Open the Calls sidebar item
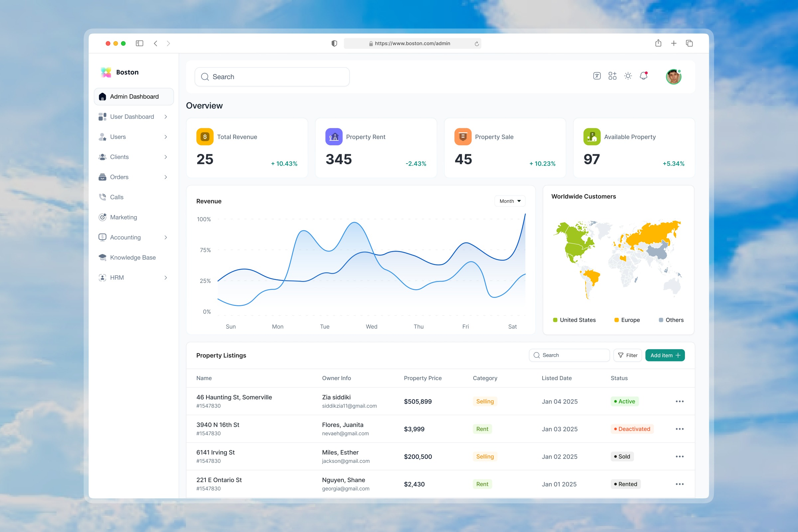 click(x=117, y=197)
